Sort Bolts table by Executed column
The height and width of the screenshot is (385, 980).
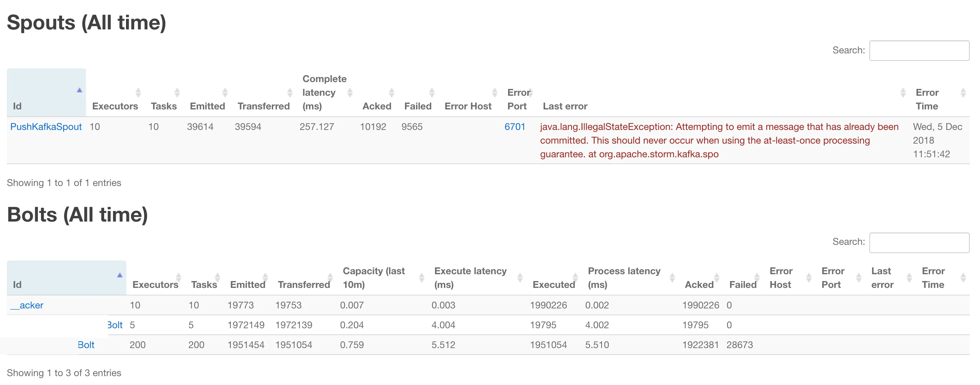[x=554, y=284]
